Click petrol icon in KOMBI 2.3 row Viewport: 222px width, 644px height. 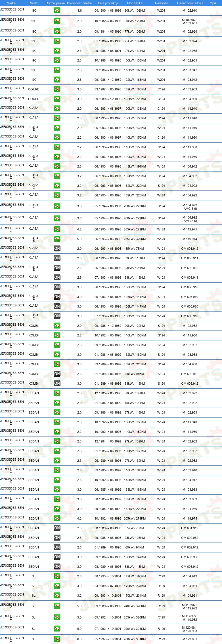tap(57, 345)
